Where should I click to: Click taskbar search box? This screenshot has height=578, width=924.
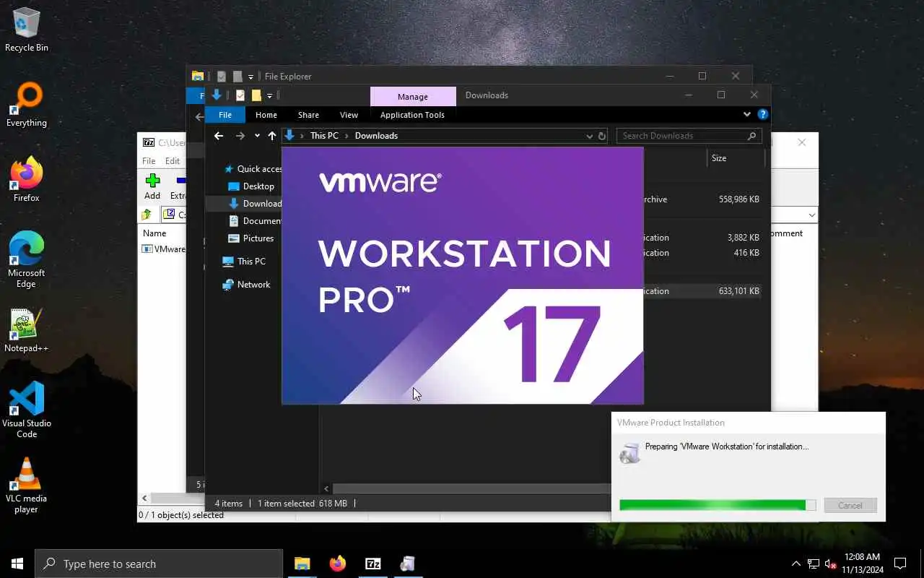coord(159,564)
